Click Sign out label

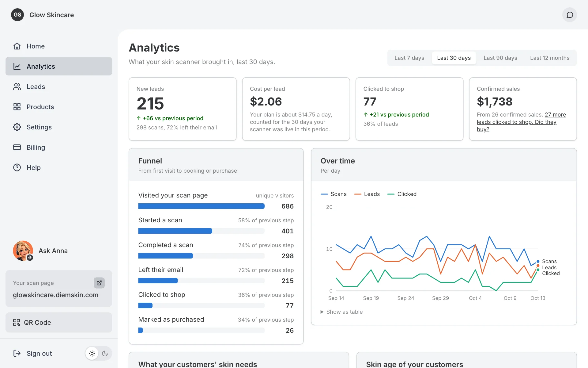tap(39, 353)
